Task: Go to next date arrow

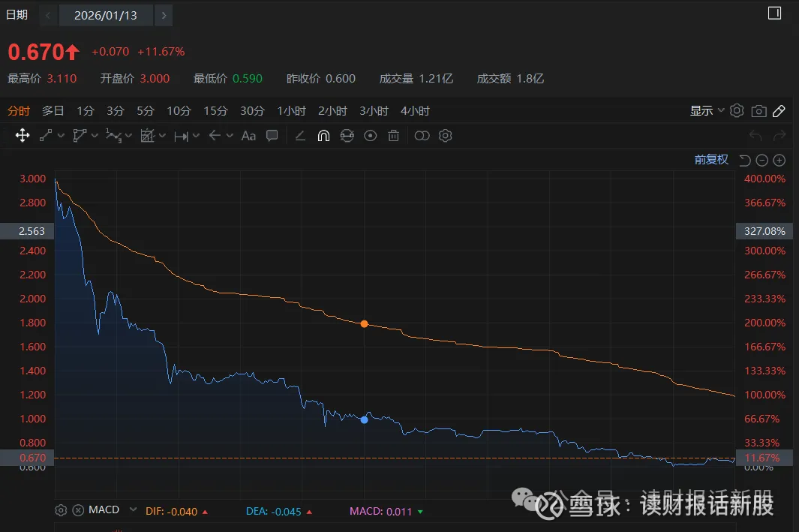Action: point(164,15)
